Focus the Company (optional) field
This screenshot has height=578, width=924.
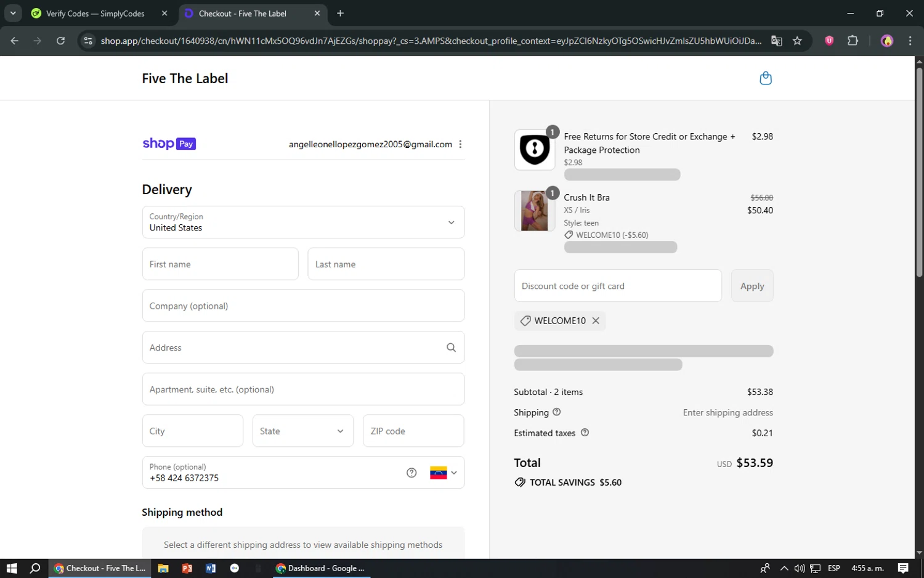coord(303,306)
